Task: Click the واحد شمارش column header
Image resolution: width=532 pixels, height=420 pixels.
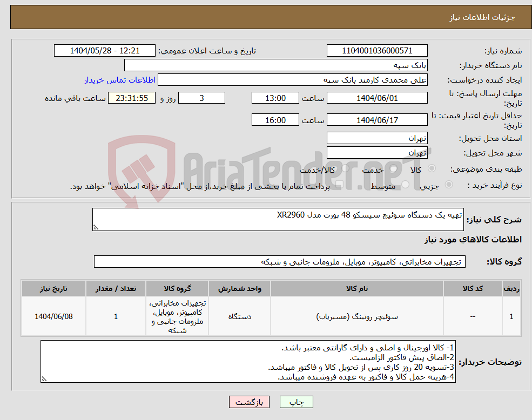Action: (240, 288)
